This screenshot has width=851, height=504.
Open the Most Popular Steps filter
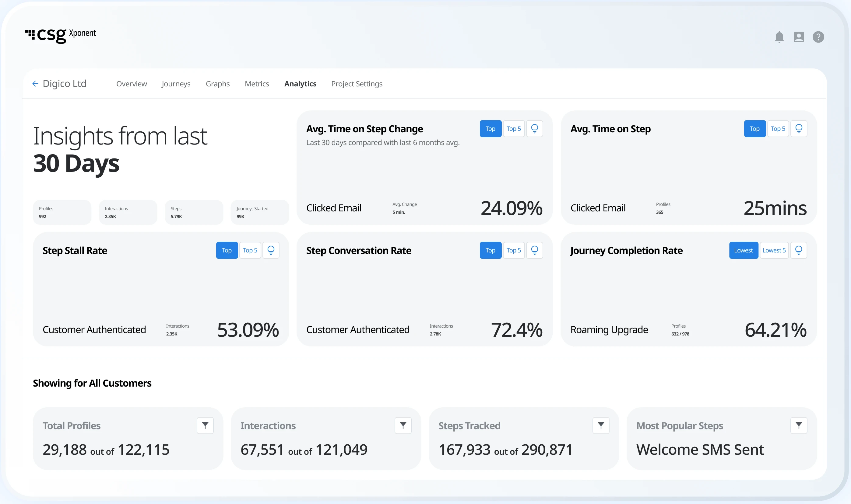(x=799, y=426)
